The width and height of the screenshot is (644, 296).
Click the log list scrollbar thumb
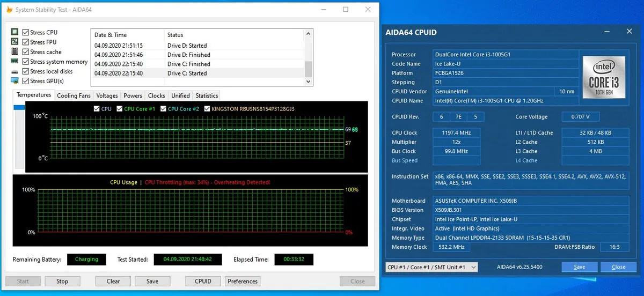[309, 69]
